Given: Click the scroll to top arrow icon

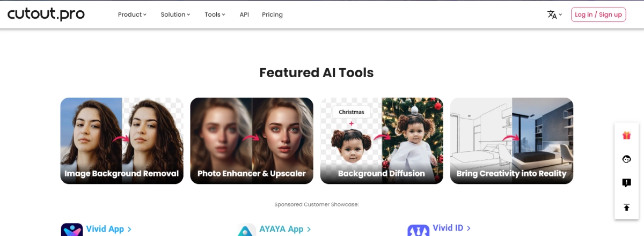Looking at the screenshot, I should pos(626,207).
